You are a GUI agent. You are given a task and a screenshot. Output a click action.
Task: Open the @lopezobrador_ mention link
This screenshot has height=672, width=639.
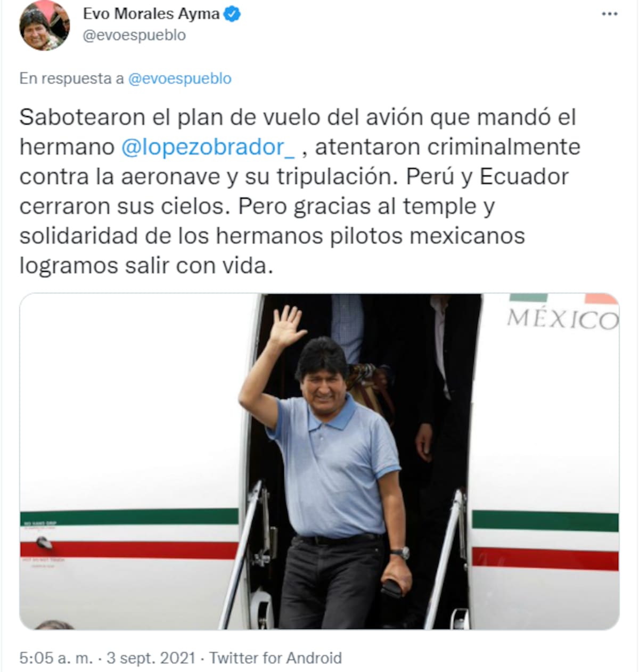208,147
